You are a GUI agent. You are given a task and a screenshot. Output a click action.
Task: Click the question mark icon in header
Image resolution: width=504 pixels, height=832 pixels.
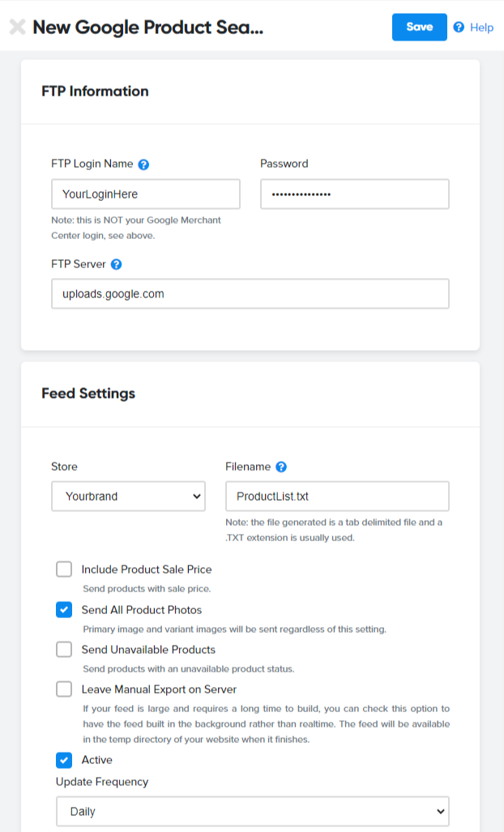pos(459,27)
